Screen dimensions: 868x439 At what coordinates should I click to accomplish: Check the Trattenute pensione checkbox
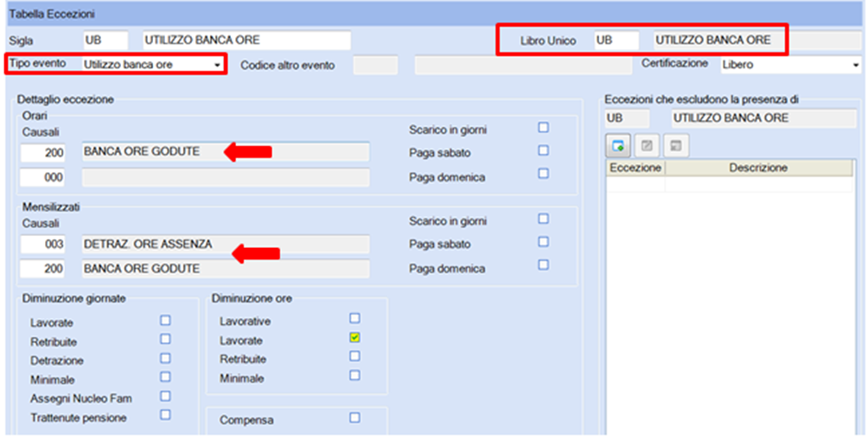point(165,415)
